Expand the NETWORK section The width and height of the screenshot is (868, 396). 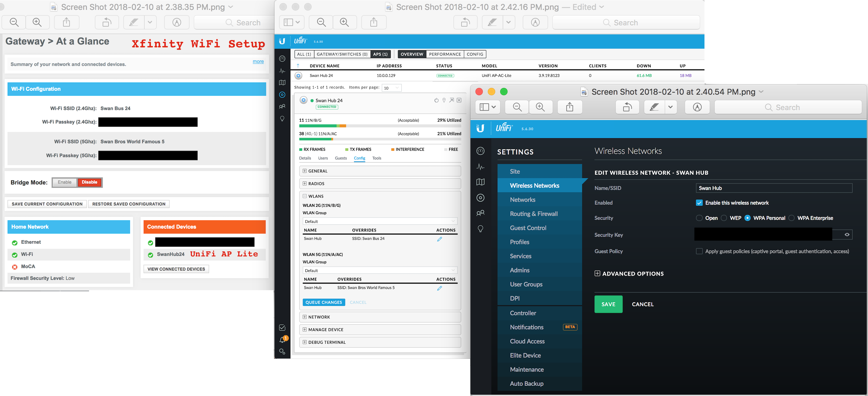[380, 317]
